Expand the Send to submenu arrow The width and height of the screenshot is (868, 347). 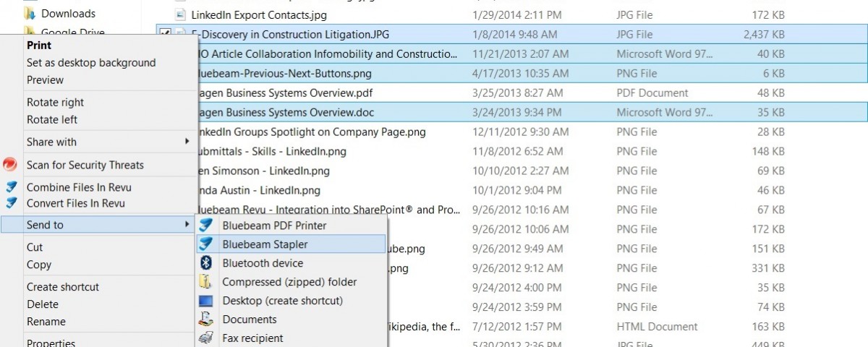tap(187, 225)
